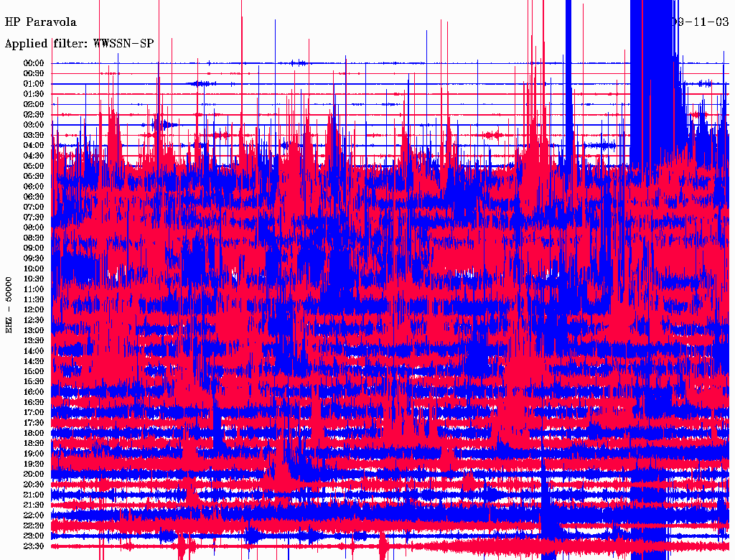Viewport: 735px width, 560px height.
Task: Select the 04:30 time row label
Action: 34,156
